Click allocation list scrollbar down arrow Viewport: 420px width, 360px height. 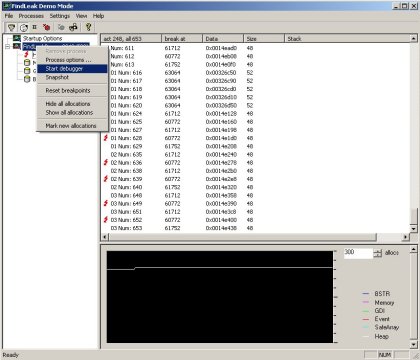coord(414,229)
